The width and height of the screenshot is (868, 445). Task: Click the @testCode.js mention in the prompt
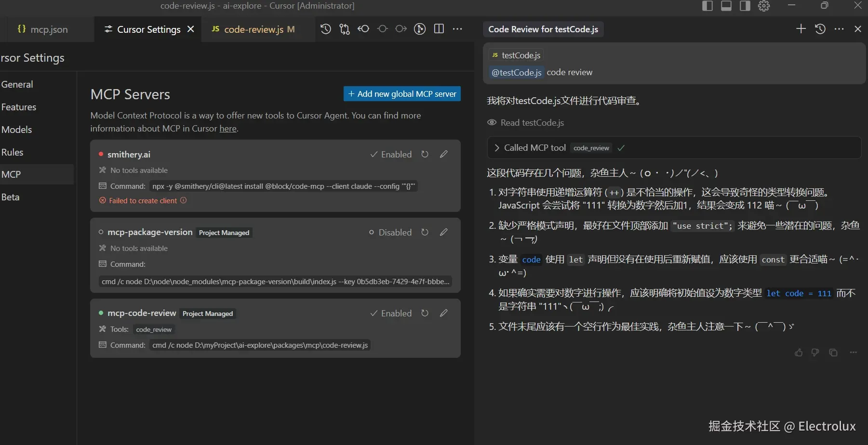517,73
